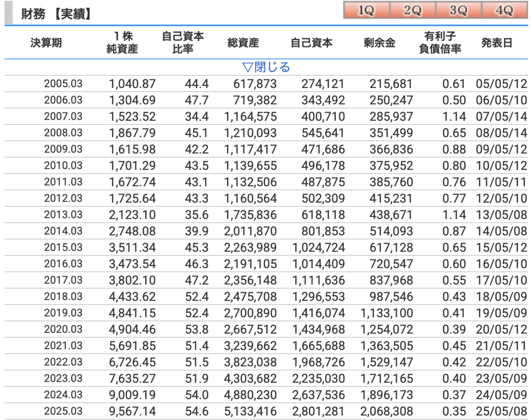Select the 2022.03 period cell
This screenshot has height=420, width=531.
(63, 362)
